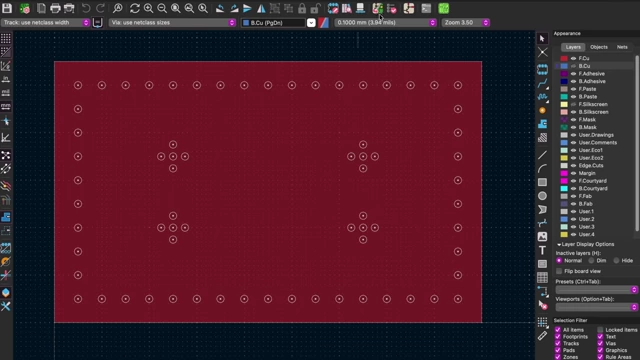Image resolution: width=640 pixels, height=360 pixels.
Task: Click the layers list scrollbar
Action: pos(637,143)
